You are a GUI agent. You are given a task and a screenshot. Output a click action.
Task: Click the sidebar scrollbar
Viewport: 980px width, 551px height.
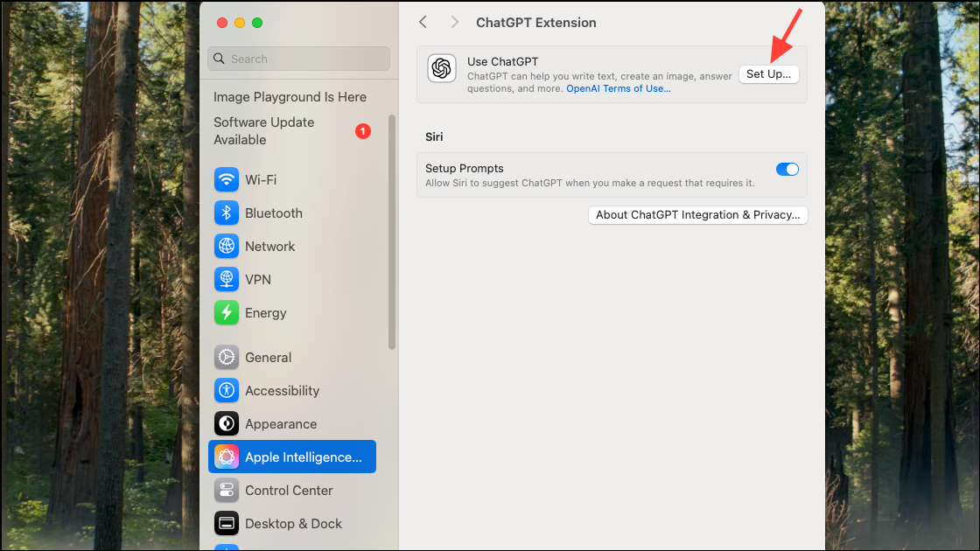[392, 232]
